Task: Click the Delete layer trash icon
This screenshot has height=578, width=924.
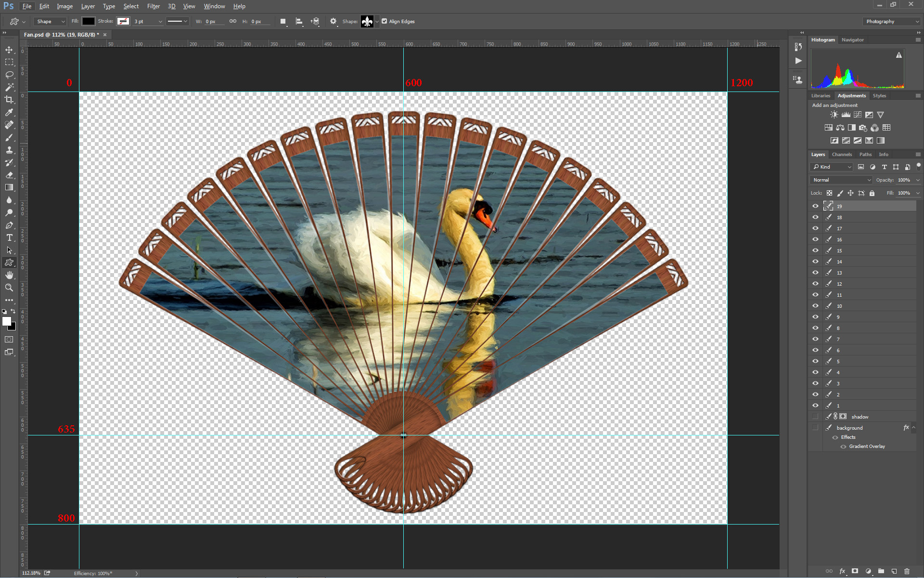Action: click(x=907, y=571)
